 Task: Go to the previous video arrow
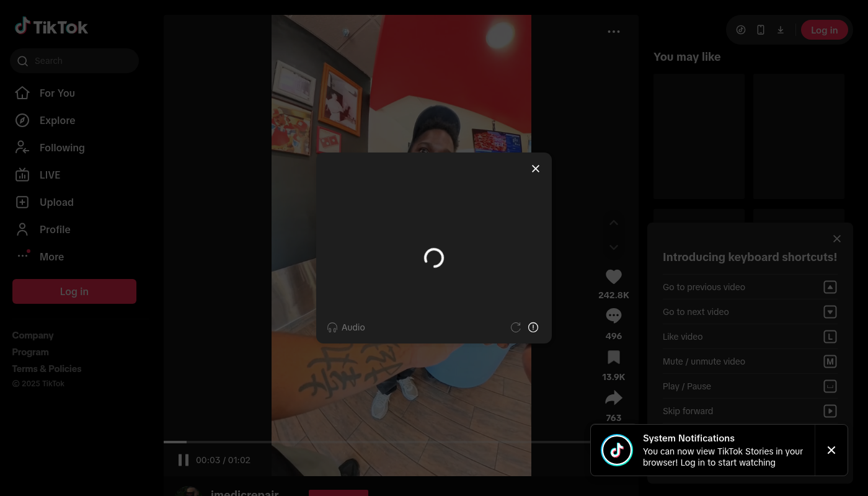pyautogui.click(x=613, y=223)
